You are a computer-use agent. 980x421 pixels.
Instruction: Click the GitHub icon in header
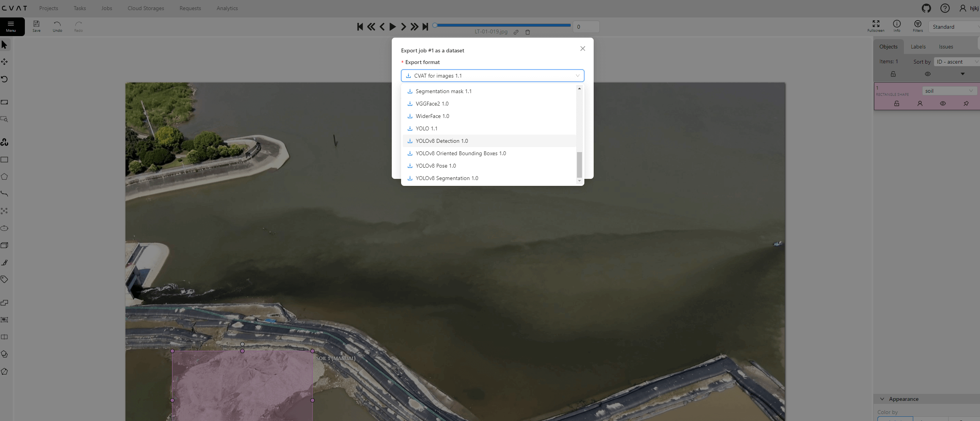926,8
